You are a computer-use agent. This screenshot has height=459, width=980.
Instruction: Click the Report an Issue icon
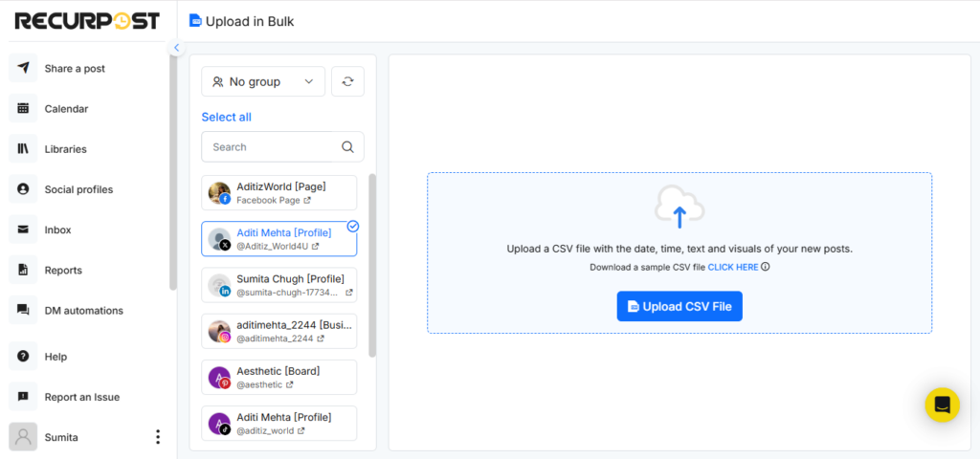pyautogui.click(x=23, y=397)
